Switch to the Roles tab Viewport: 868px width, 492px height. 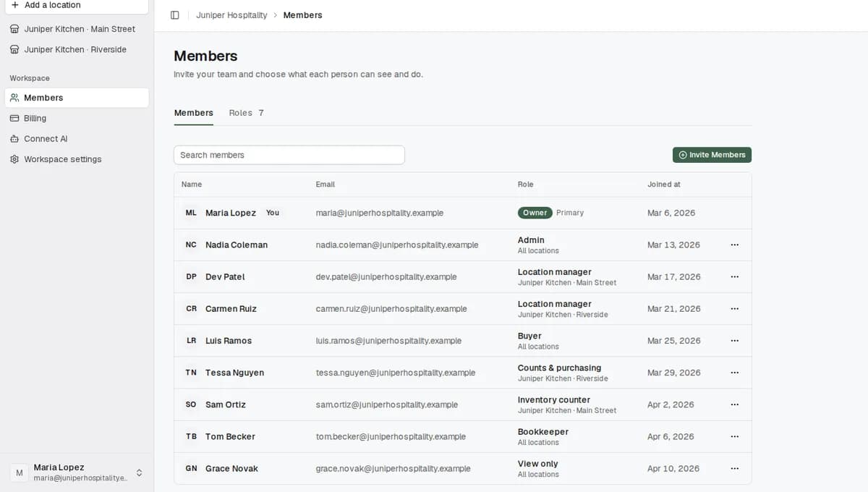[246, 113]
